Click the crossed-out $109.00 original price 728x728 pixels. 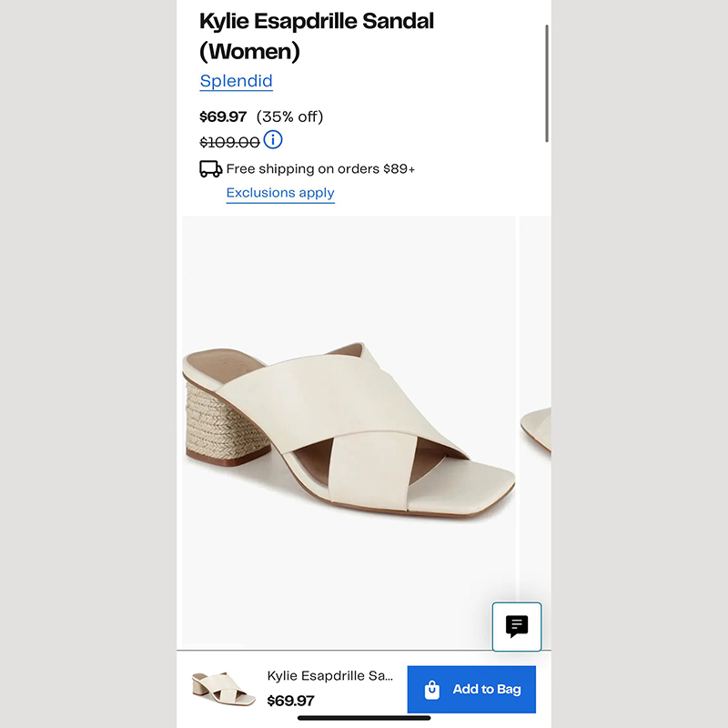229,142
